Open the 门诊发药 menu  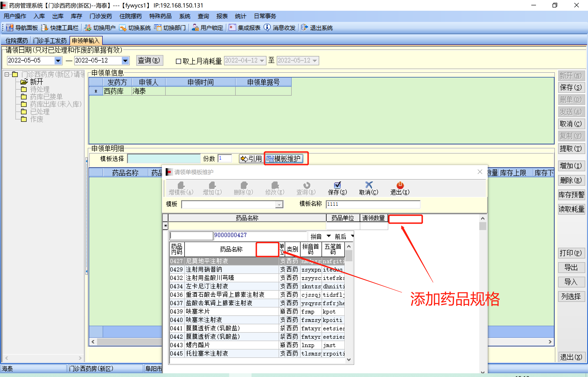[101, 16]
